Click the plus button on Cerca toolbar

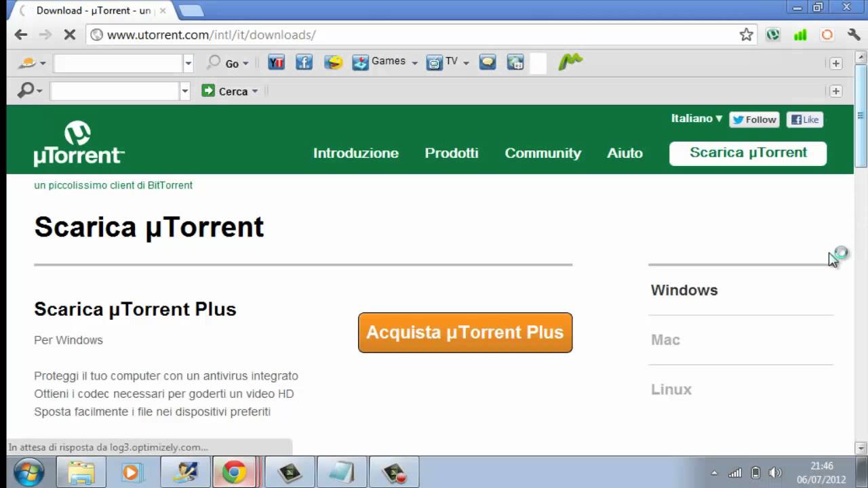835,91
